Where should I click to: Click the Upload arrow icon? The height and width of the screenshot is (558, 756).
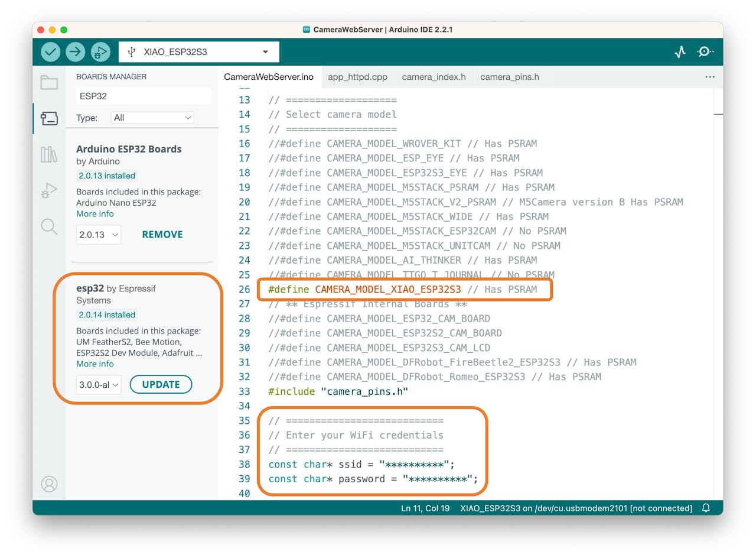tap(76, 52)
